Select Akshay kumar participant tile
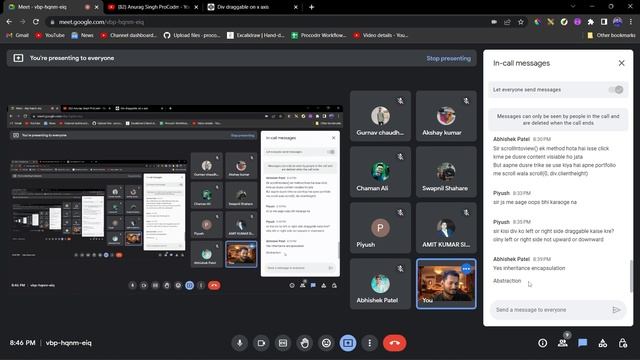640x360 pixels. tap(446, 116)
